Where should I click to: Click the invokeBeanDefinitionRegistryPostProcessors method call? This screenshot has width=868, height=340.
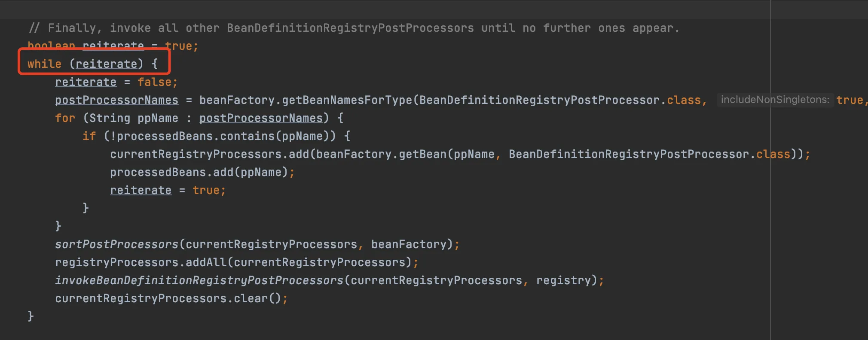pyautogui.click(x=199, y=280)
